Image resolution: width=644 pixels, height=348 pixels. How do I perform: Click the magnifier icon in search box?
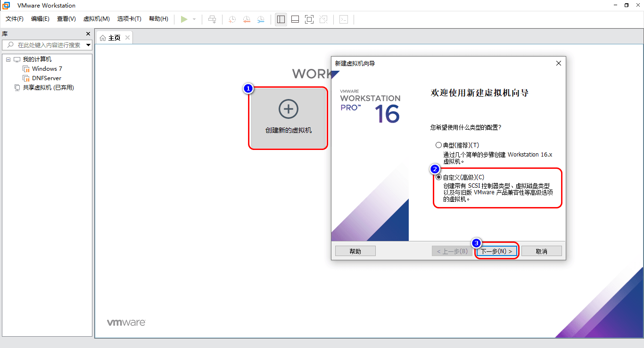coord(10,45)
